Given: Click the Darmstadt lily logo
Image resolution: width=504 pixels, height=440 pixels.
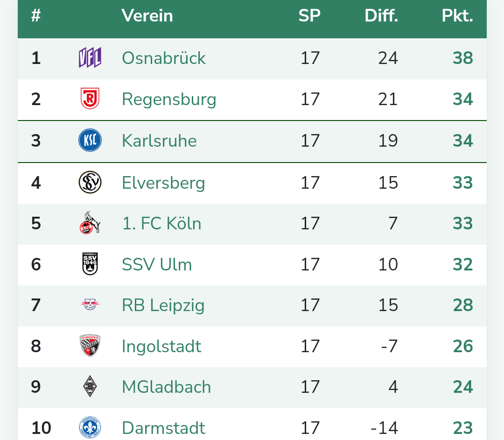Looking at the screenshot, I should click(x=90, y=427).
